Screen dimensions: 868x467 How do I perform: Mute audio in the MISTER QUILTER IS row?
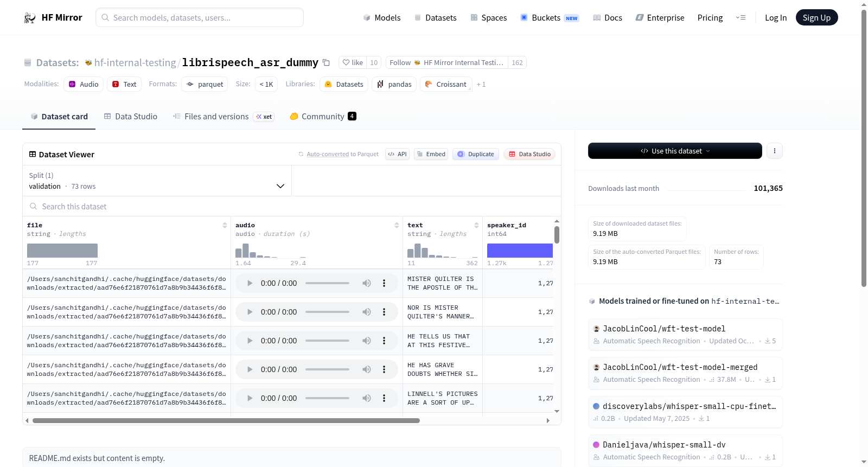pos(367,283)
